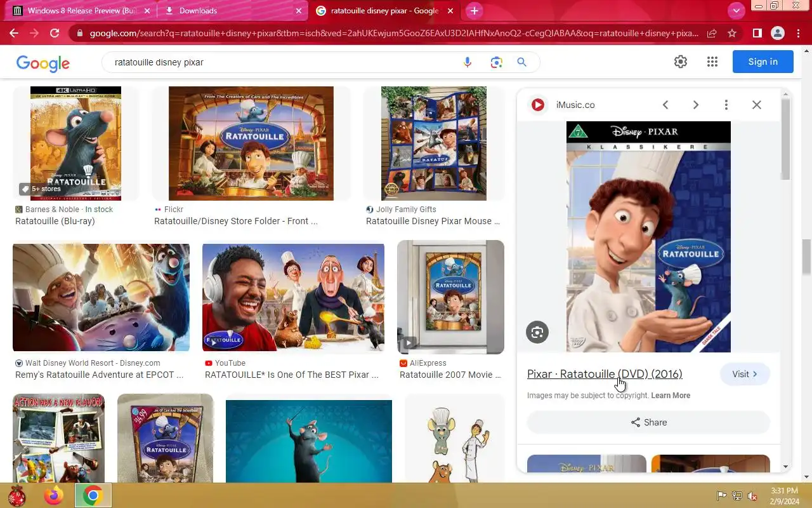This screenshot has height=508, width=812.
Task: Open Flickr Disney Store Folder image
Action: [251, 144]
